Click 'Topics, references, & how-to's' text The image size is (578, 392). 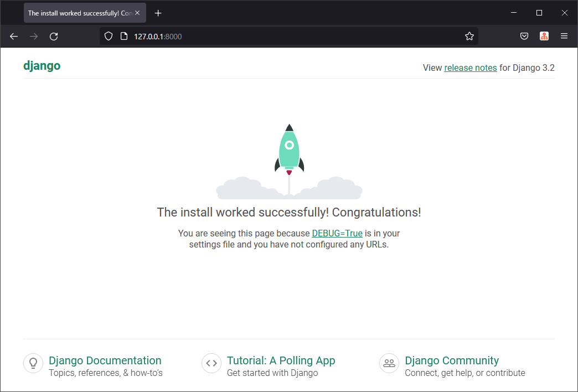pos(105,373)
